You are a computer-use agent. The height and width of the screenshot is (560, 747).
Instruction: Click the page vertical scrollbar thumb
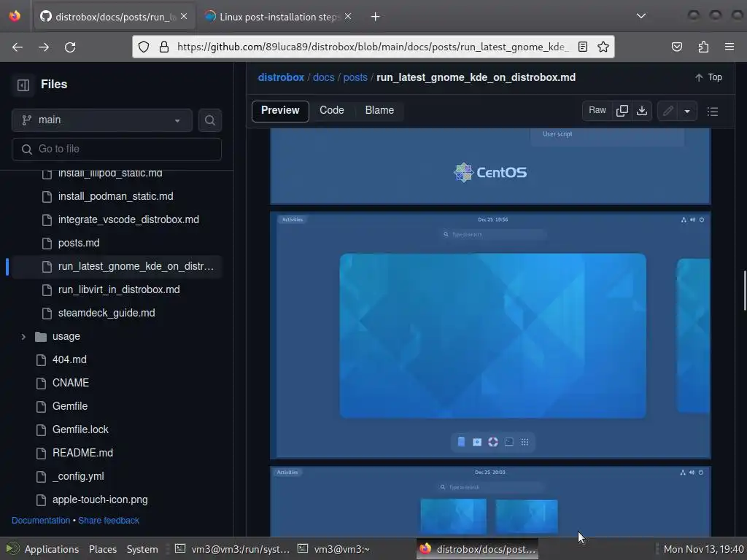(745, 290)
